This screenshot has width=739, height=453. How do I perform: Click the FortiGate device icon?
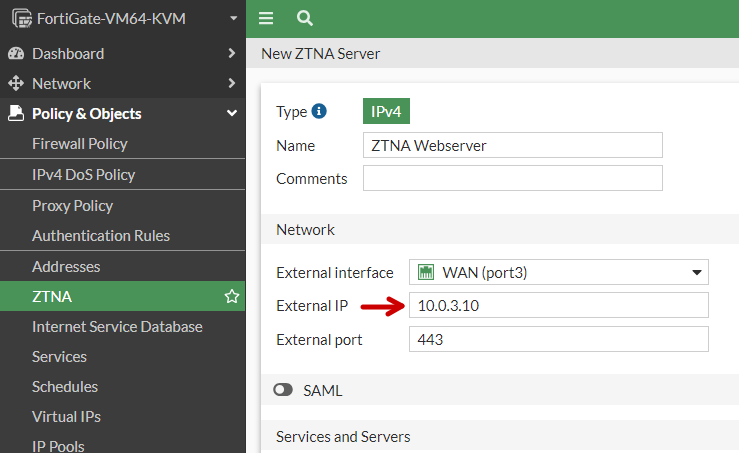tap(20, 18)
